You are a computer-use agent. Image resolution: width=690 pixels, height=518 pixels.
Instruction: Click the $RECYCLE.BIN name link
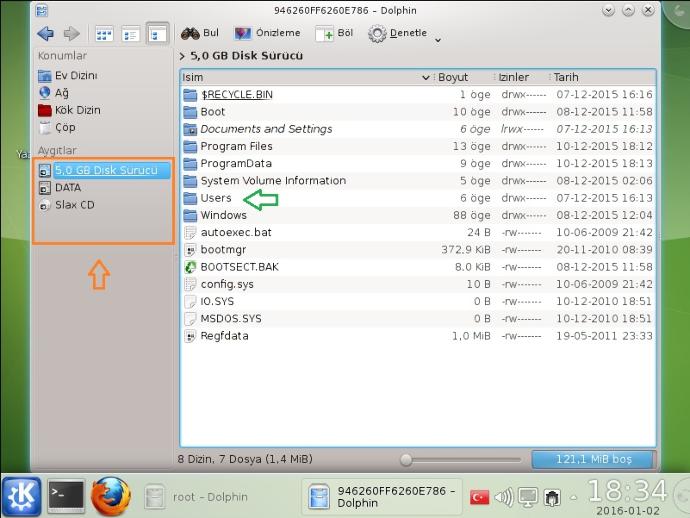pos(237,95)
